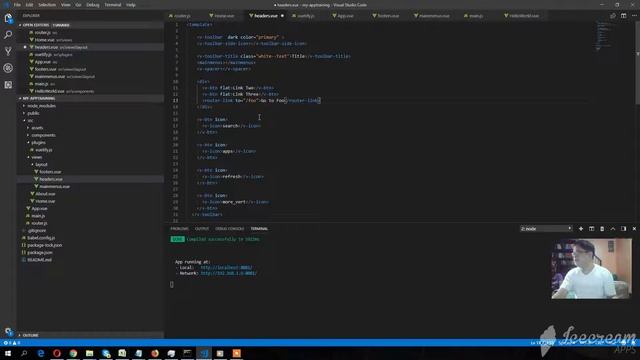Maximize the panel with the up chevron
The height and width of the screenshot is (360, 640).
point(613,229)
